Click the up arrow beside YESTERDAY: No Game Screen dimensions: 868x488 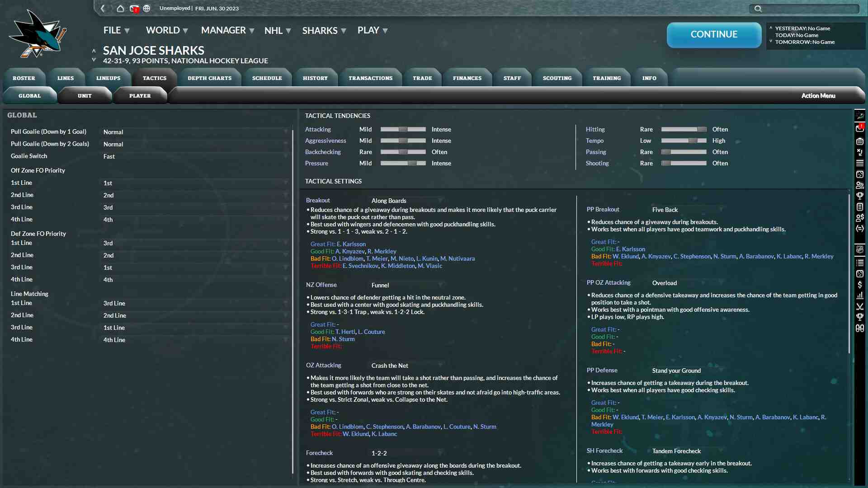click(x=771, y=28)
